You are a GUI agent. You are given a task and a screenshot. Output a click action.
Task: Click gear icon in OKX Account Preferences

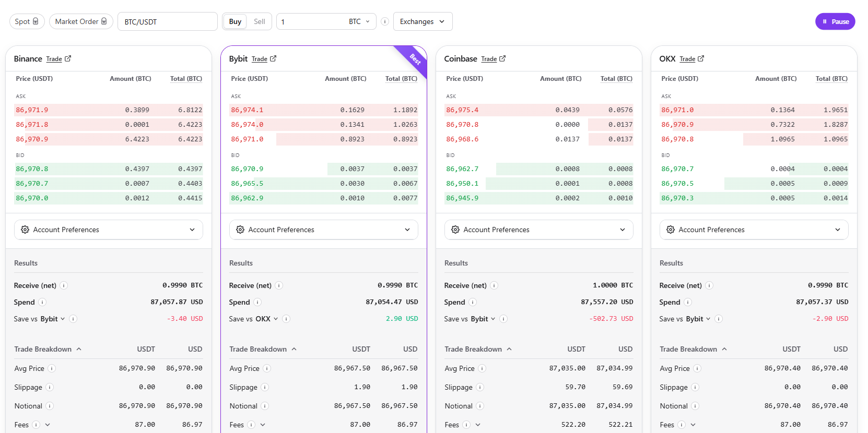click(x=671, y=230)
